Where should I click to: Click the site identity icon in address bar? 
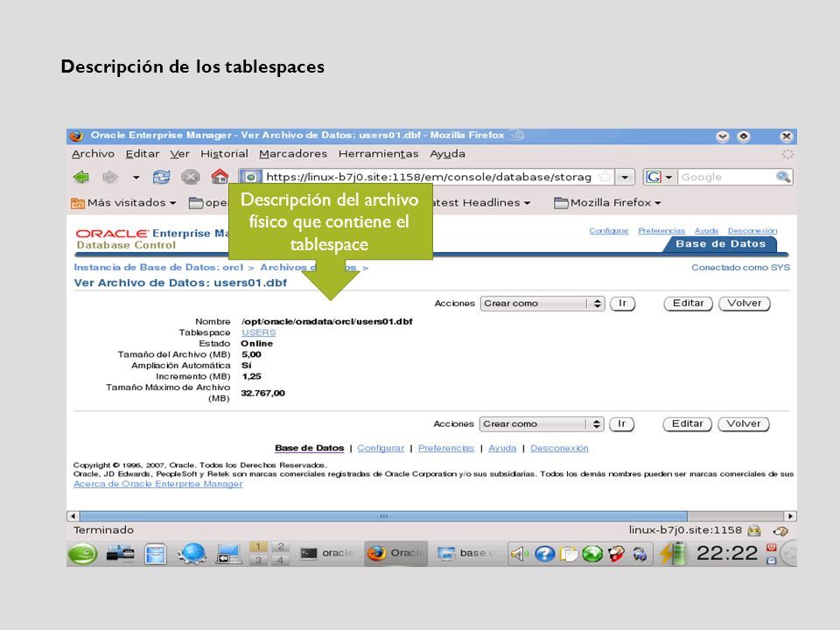(x=251, y=177)
